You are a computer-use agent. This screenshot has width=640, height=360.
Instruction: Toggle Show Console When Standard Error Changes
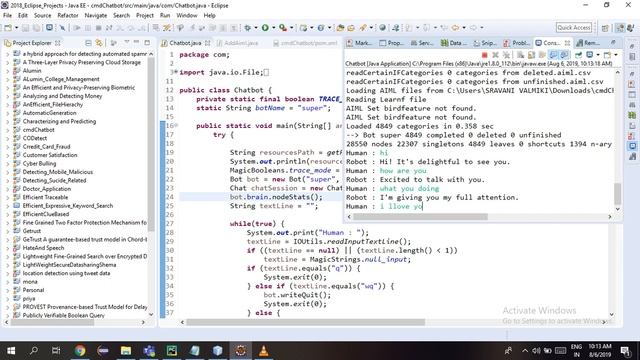click(564, 55)
